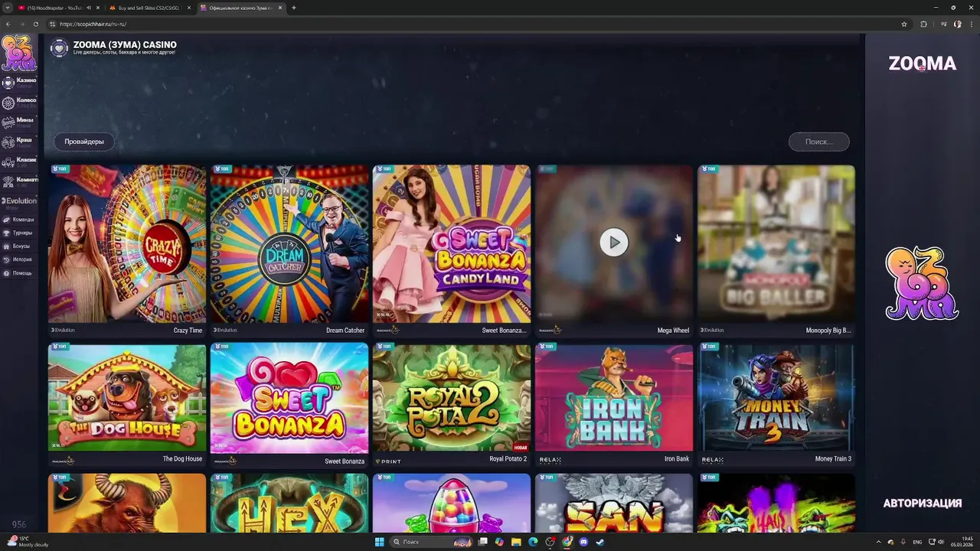Mute the YouTube tab audio icon
The image size is (980, 551).
click(89, 8)
